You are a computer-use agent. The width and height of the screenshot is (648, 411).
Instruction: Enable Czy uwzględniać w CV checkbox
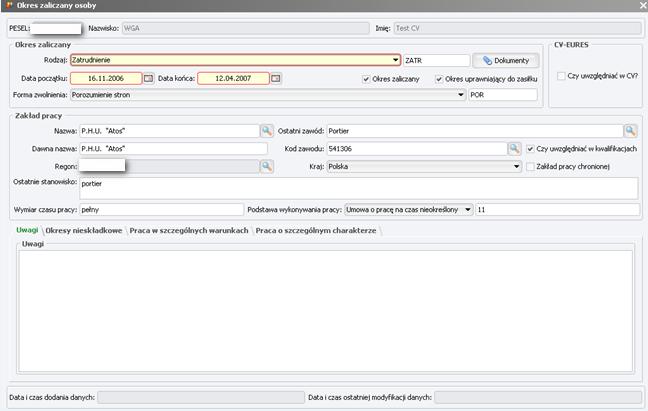point(561,76)
